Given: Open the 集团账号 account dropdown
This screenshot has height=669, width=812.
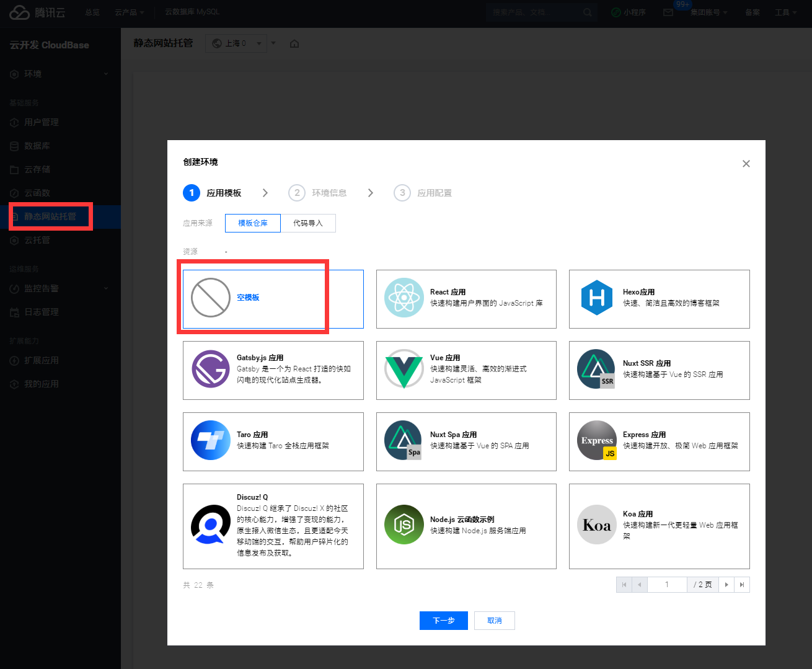Looking at the screenshot, I should point(709,12).
